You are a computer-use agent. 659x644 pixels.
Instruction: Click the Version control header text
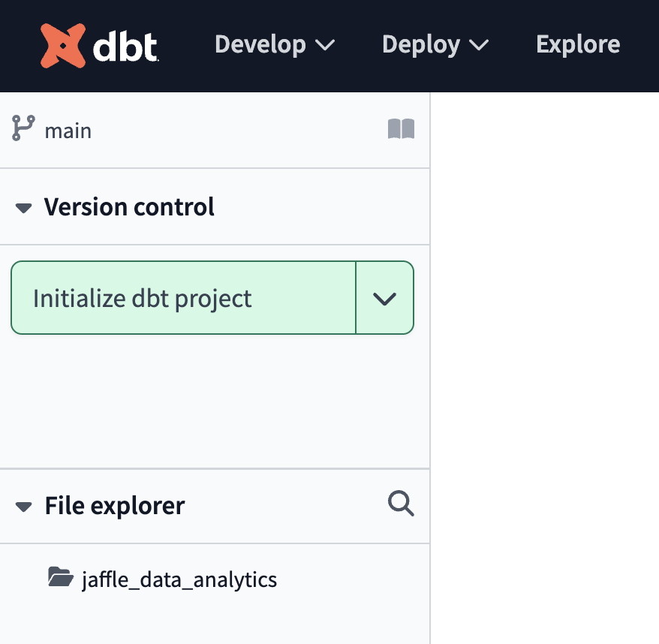[129, 207]
